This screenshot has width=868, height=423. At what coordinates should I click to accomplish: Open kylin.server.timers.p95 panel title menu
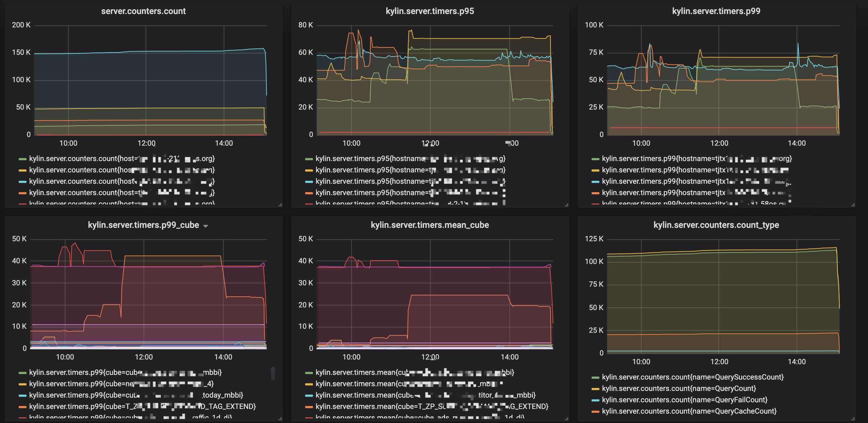(430, 11)
